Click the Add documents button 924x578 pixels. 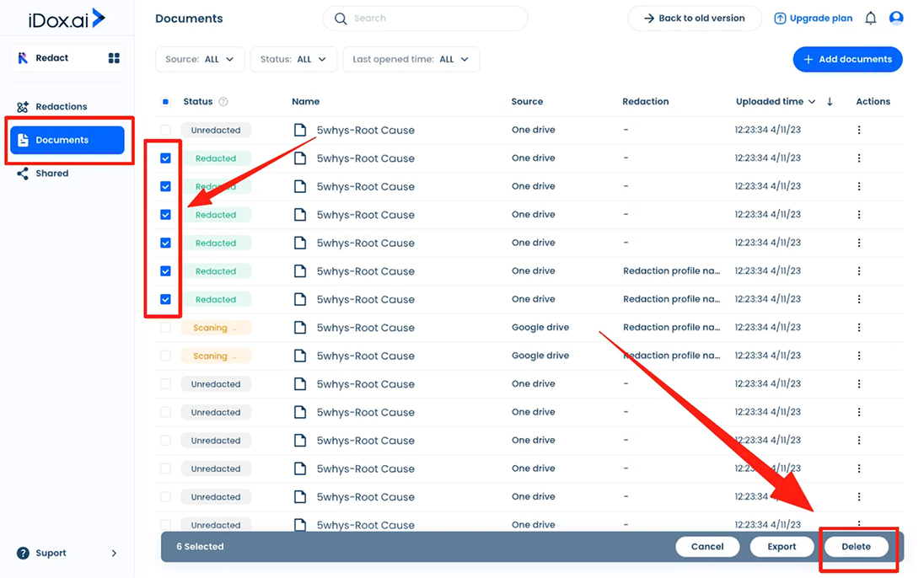click(847, 60)
